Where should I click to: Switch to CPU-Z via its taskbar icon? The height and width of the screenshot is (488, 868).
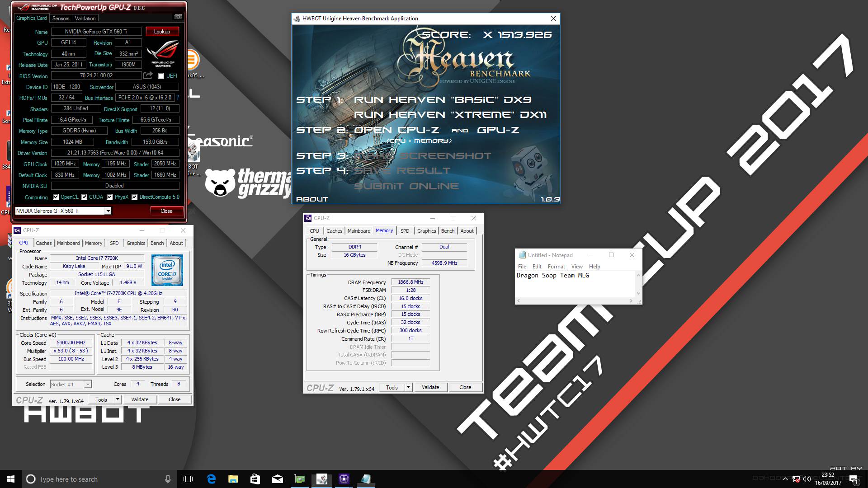pos(344,479)
